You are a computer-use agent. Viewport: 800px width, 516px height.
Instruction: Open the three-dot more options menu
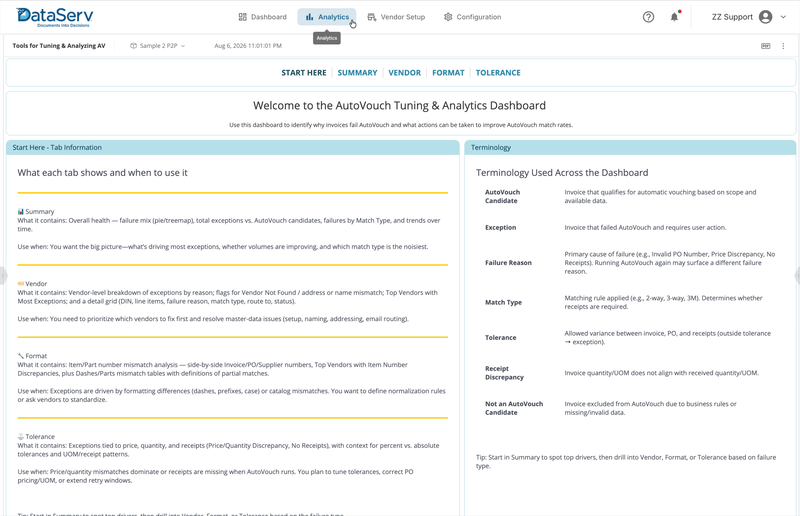click(x=783, y=46)
